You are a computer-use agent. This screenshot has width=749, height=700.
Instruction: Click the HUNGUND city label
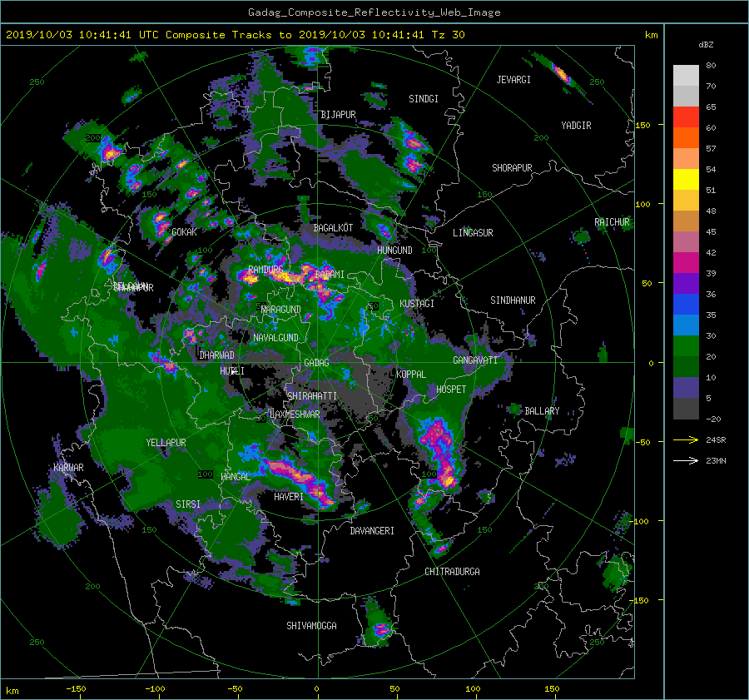tap(394, 251)
